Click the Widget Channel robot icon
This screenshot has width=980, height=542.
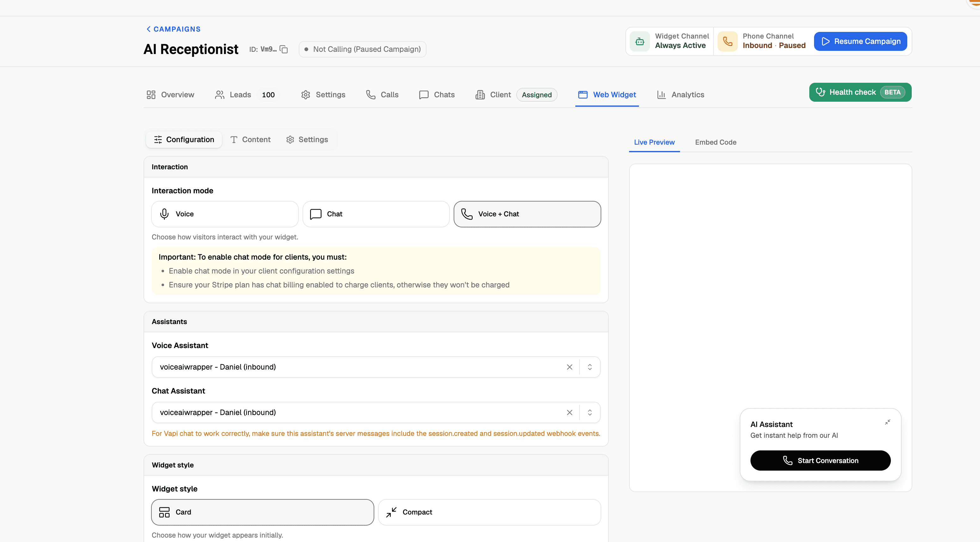(640, 41)
